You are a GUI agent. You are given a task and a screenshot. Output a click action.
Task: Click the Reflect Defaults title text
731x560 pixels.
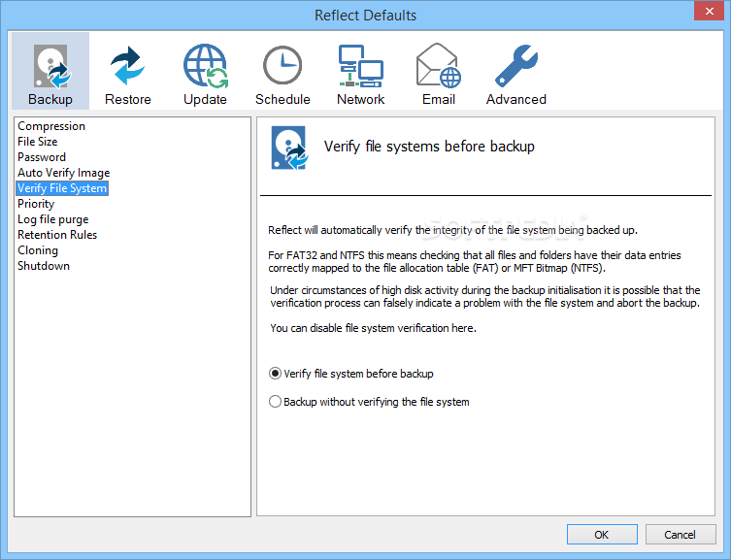365,16
